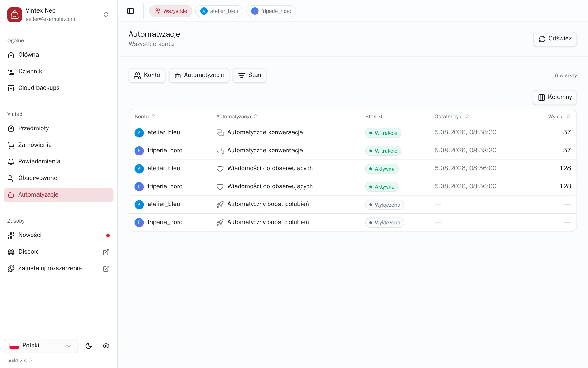Screen dimensions: 588x368
Task: Click the 128 result in atelier_bleu row
Action: (565, 168)
